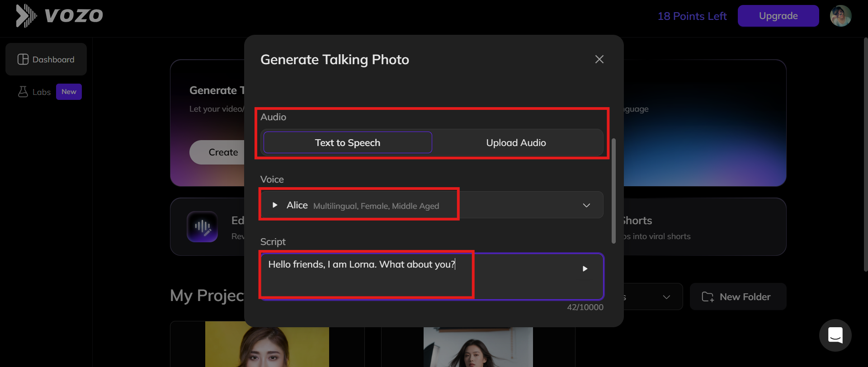The height and width of the screenshot is (367, 868).
Task: Click the audio edit feature icon
Action: pyautogui.click(x=202, y=226)
